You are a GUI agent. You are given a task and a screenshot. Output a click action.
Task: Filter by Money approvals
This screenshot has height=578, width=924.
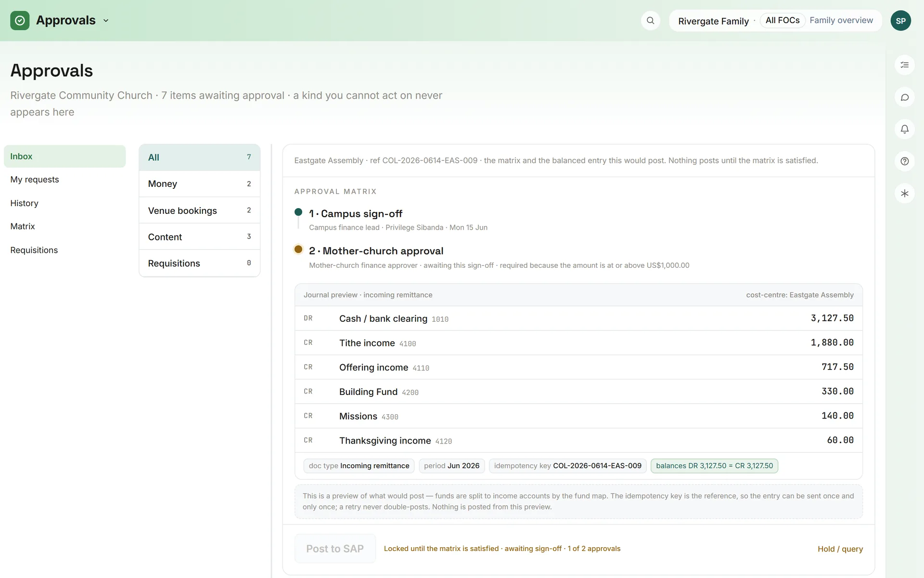(199, 184)
